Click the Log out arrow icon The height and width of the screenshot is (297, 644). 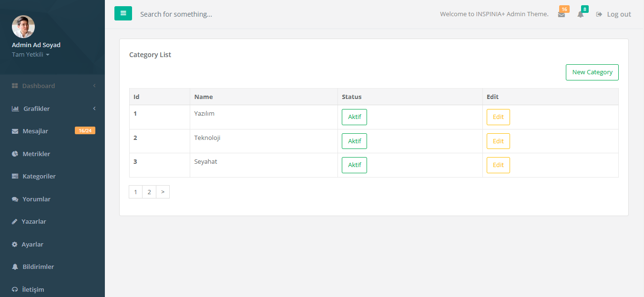point(599,14)
